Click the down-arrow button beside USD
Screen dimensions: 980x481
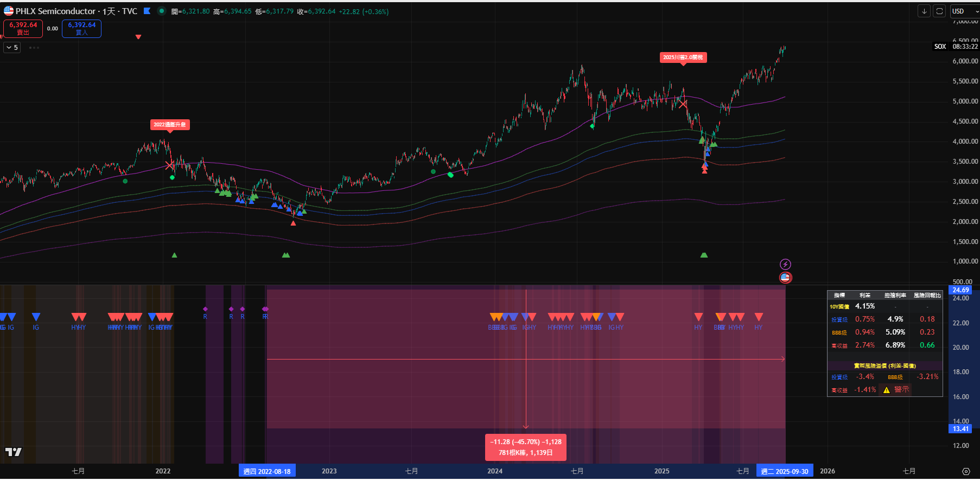point(924,11)
